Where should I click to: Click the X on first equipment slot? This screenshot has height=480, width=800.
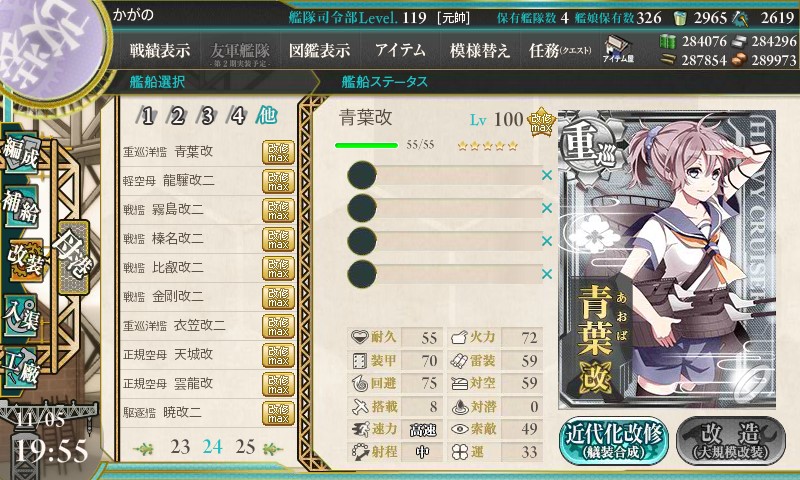click(547, 175)
